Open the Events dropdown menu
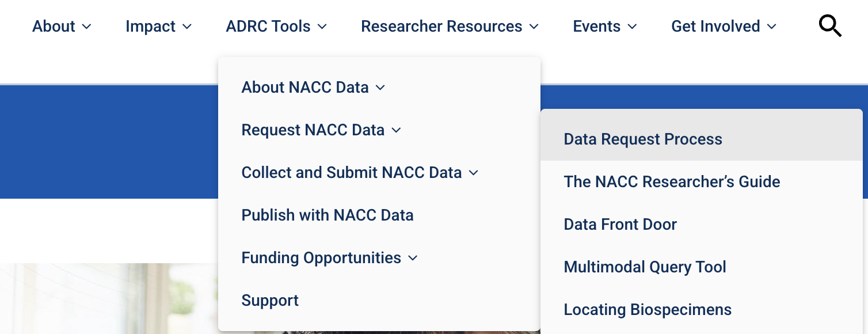Screen dimensions: 868x334 tap(596, 26)
